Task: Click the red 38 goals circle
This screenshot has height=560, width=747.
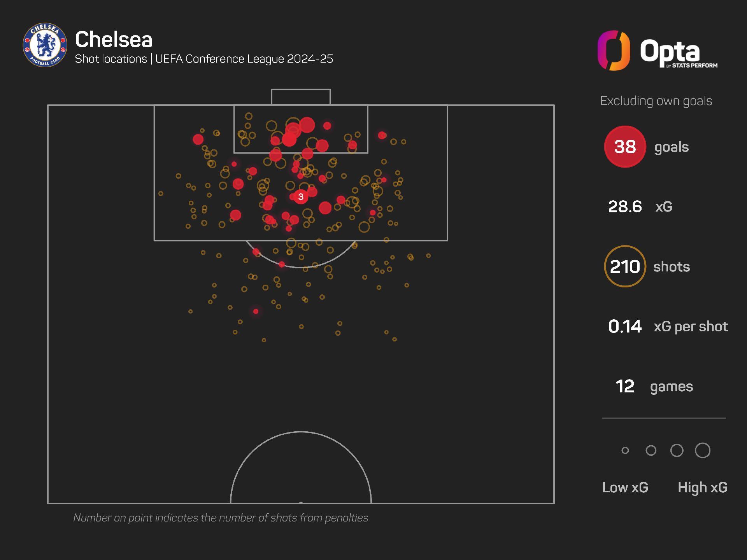Action: pos(625,147)
